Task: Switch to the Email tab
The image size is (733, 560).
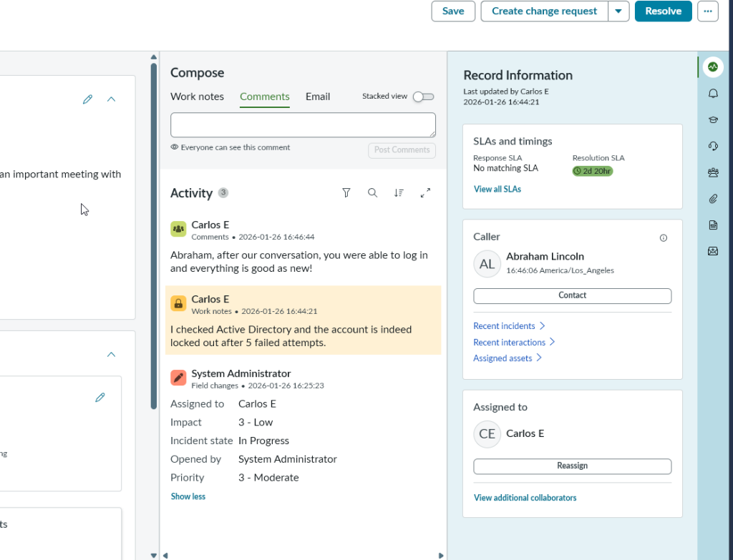Action: [x=318, y=97]
